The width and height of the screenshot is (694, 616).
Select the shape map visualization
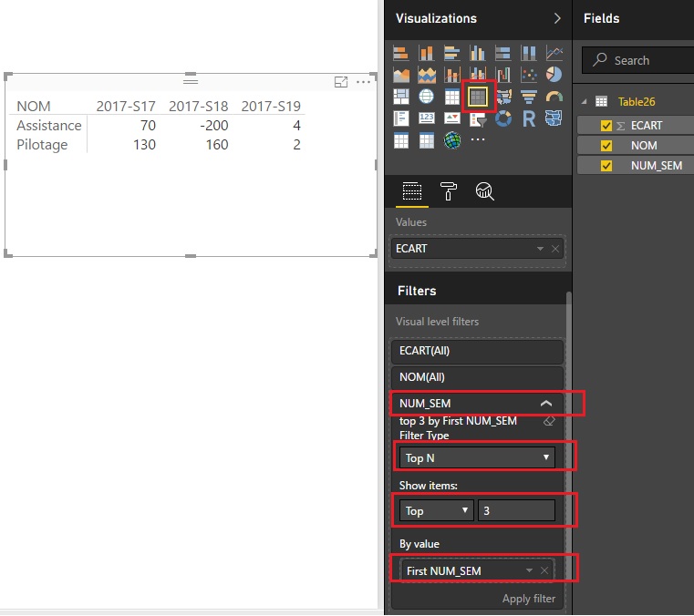click(554, 118)
